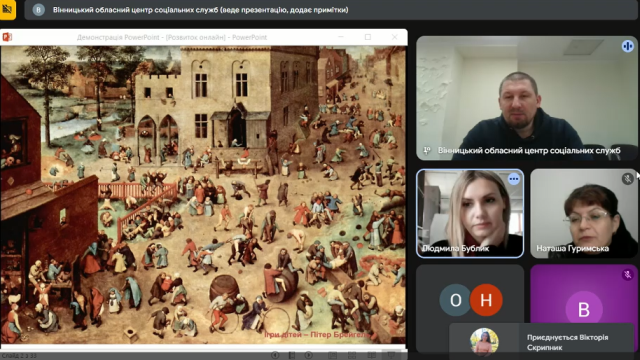Switch to Reading view in status bar

point(371,356)
